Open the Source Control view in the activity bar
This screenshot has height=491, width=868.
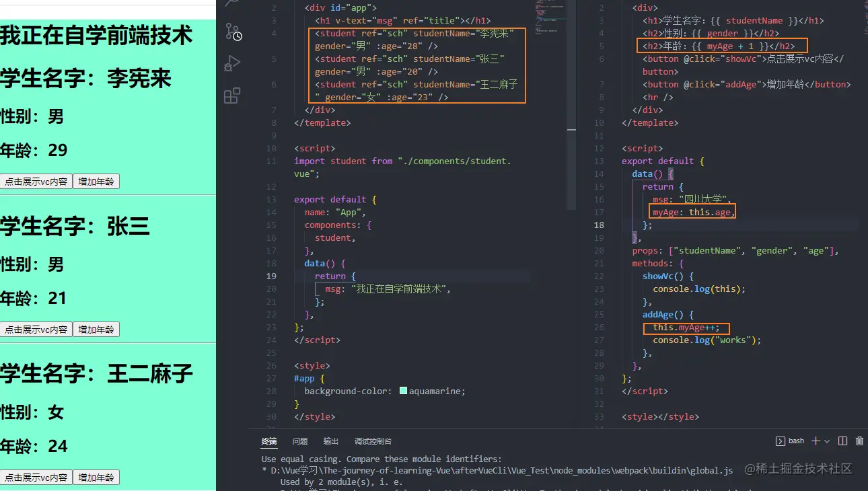(232, 32)
